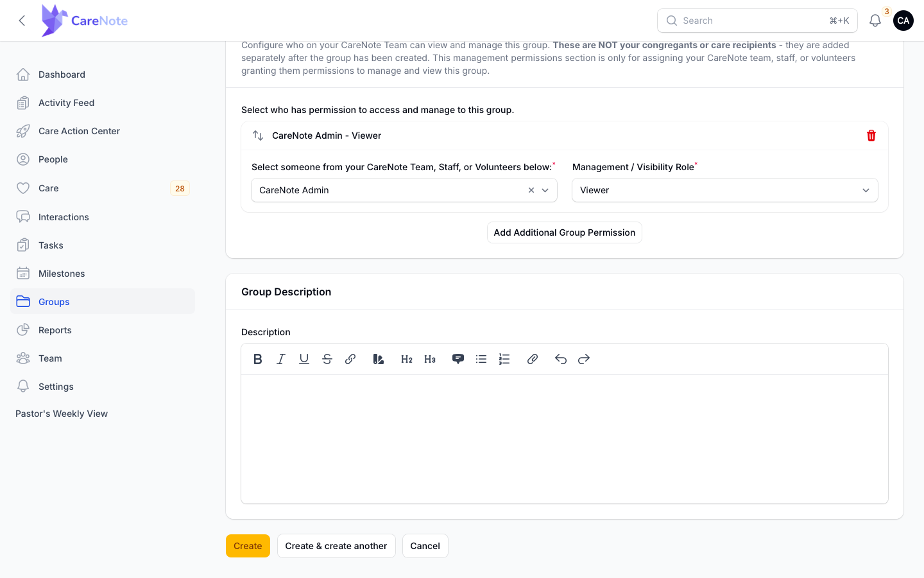The width and height of the screenshot is (924, 578).
Task: Open Settings in sidebar
Action: click(103, 387)
